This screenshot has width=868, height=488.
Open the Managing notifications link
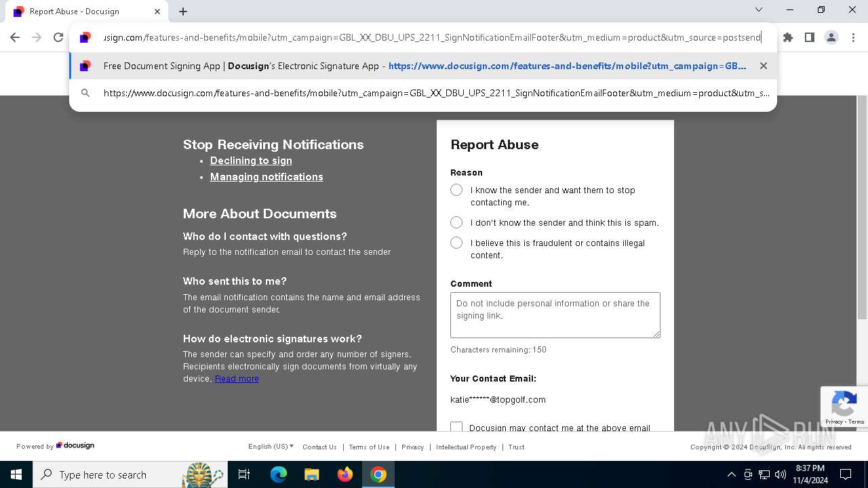coord(267,177)
